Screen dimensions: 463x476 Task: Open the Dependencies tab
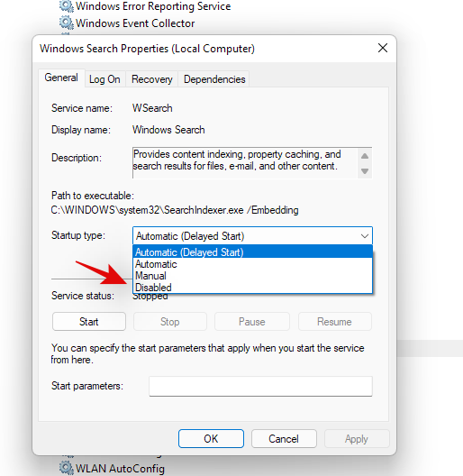[x=214, y=79]
